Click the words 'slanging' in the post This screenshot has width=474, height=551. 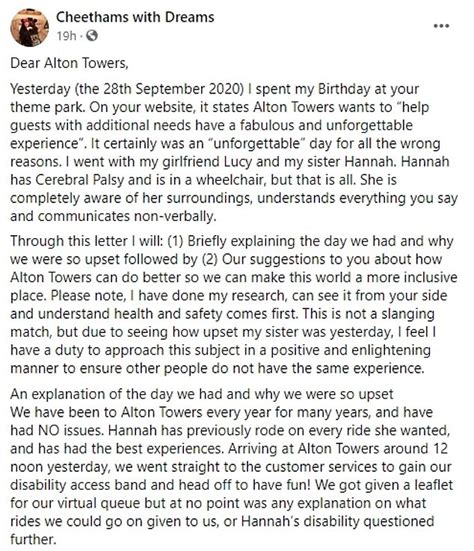(408, 314)
